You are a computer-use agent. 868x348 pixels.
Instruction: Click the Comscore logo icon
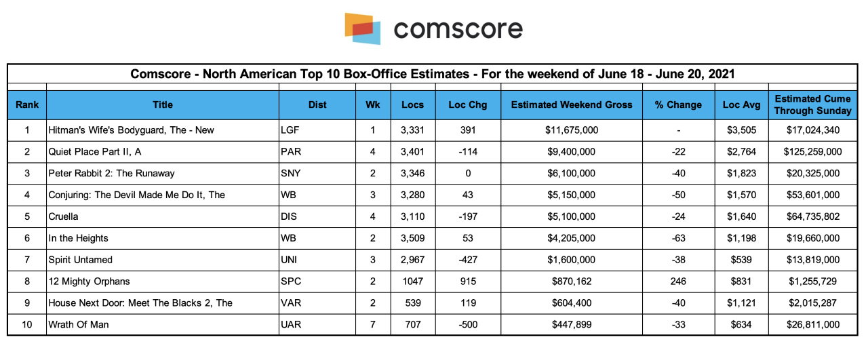click(362, 28)
